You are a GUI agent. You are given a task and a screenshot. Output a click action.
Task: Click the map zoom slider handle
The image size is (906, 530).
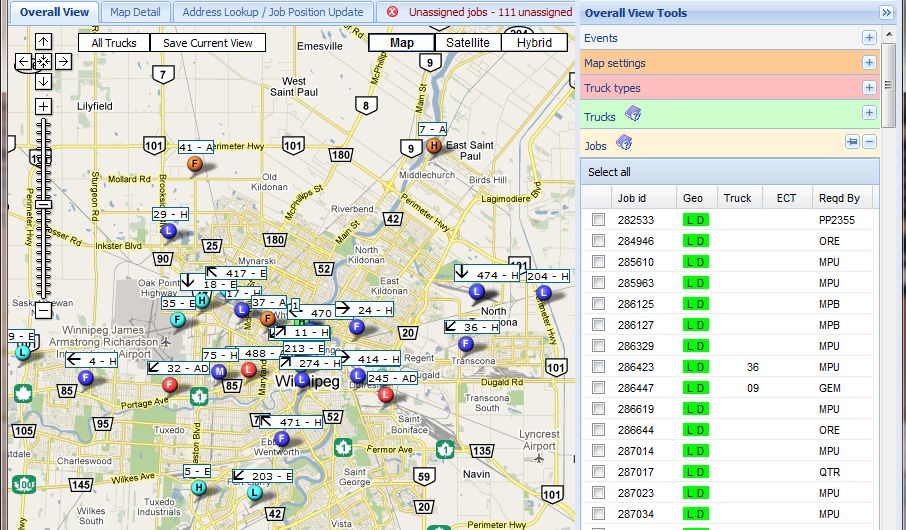(x=43, y=204)
